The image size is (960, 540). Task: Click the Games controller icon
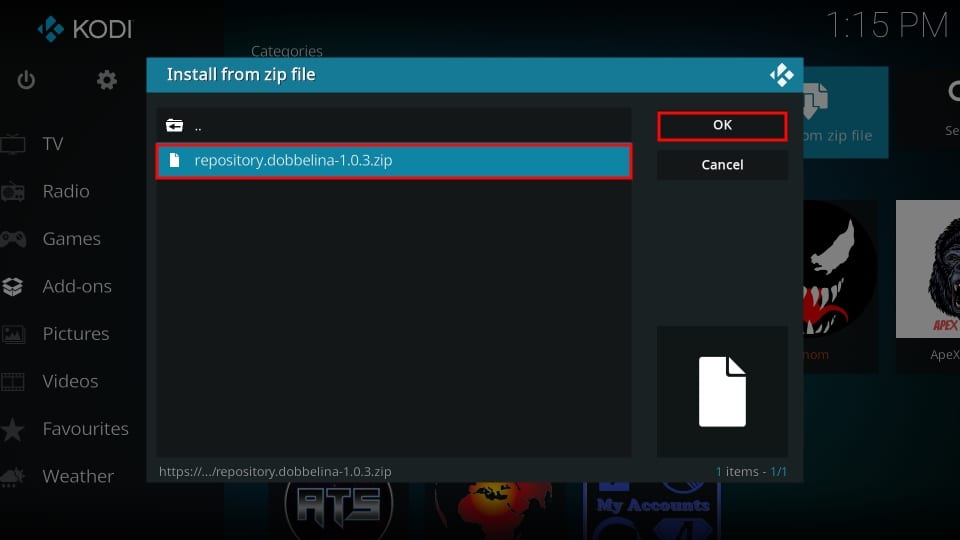tap(13, 239)
